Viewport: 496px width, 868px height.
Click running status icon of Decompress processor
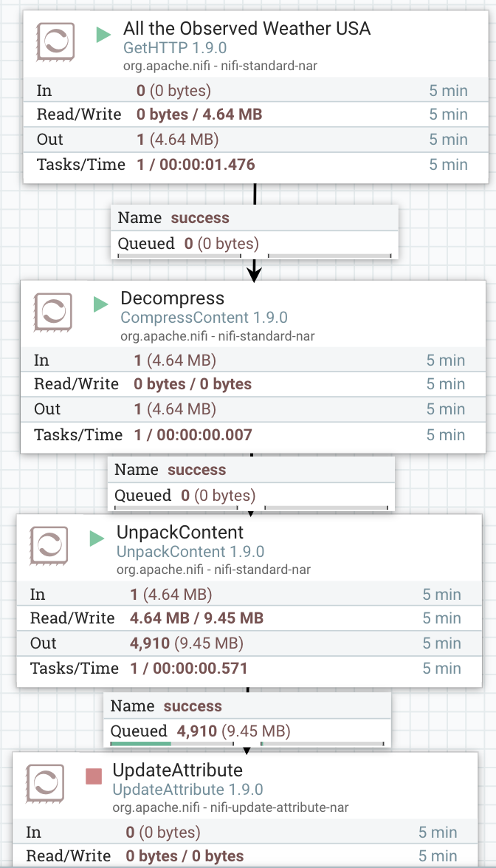(x=100, y=304)
